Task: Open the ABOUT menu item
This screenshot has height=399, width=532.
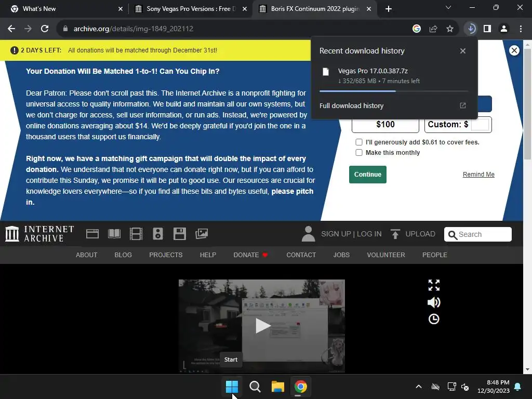Action: (87, 255)
